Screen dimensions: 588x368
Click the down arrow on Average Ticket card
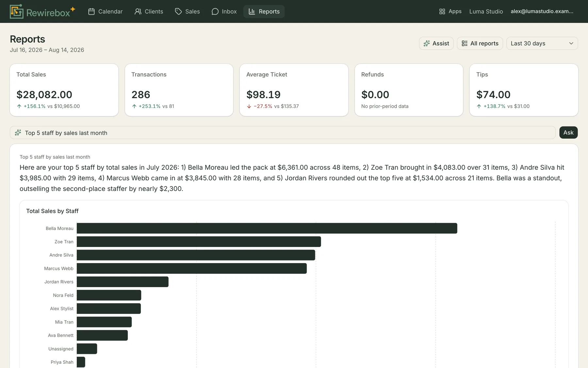point(249,106)
